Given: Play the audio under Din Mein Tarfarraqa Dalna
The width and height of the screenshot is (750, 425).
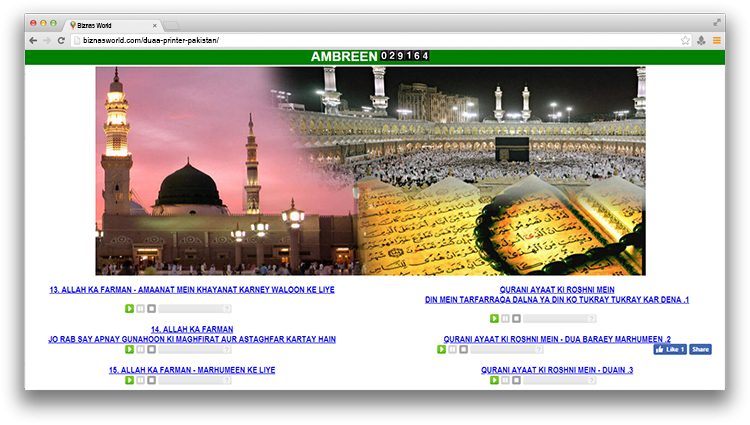Looking at the screenshot, I should 494,318.
